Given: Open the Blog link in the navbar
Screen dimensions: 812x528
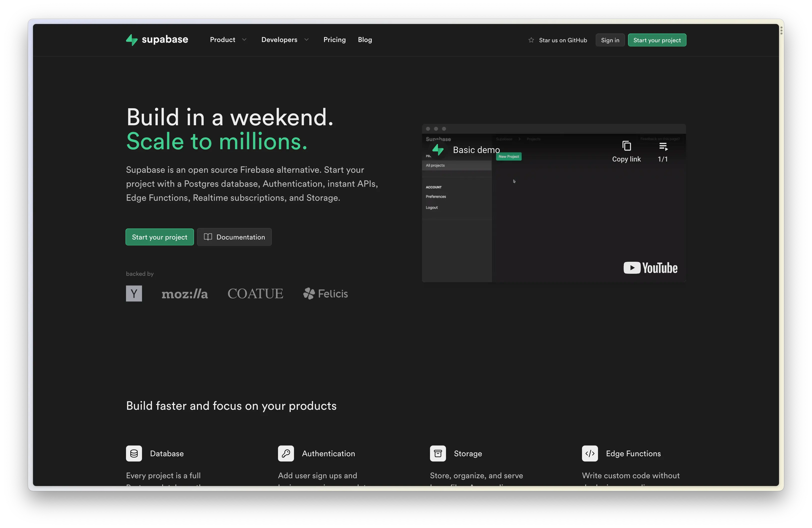Looking at the screenshot, I should pyautogui.click(x=365, y=40).
